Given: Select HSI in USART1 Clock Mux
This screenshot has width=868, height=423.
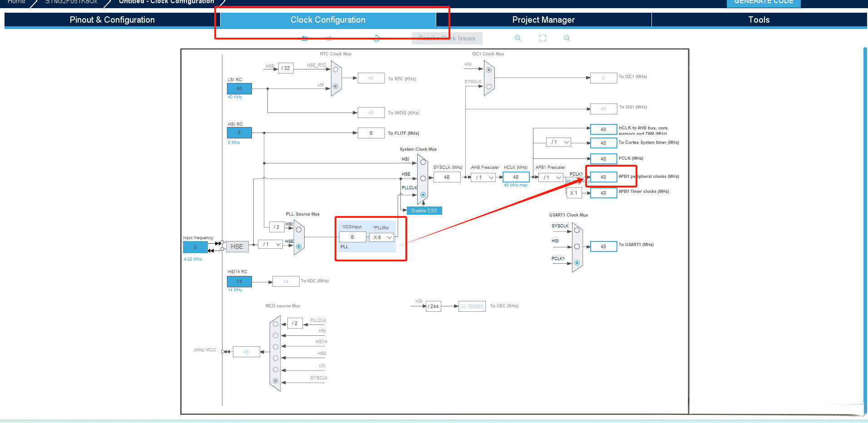Looking at the screenshot, I should click(x=577, y=246).
